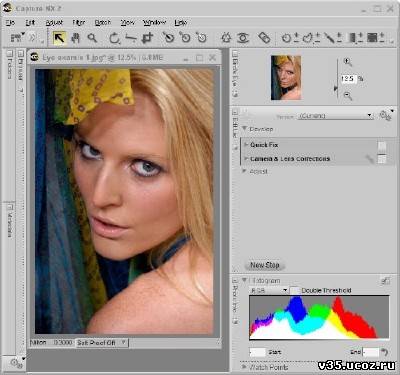Click the Bird's Eye image thumbnail

click(286, 78)
